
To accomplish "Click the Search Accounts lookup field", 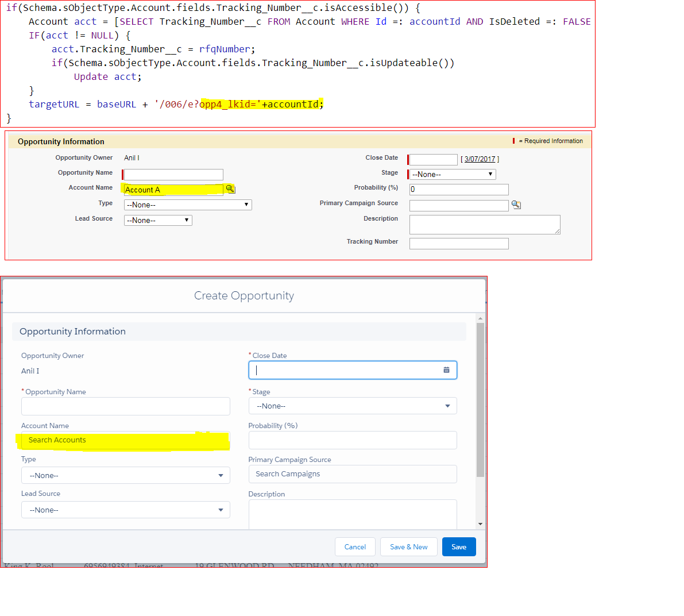I will (x=125, y=440).
